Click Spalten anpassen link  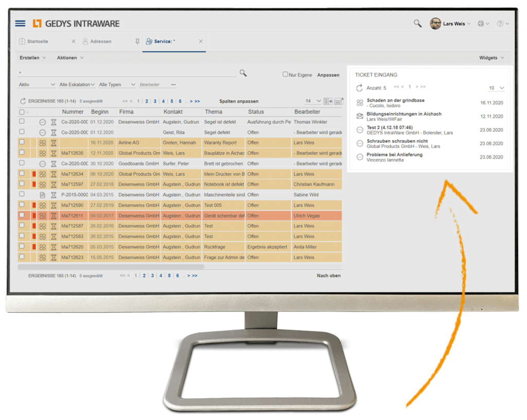point(239,101)
